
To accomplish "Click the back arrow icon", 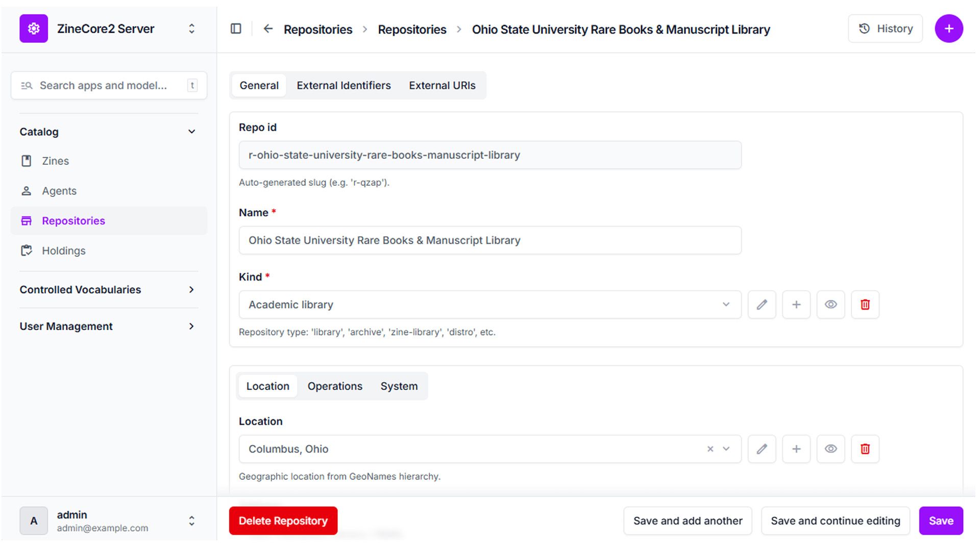I will 268,29.
